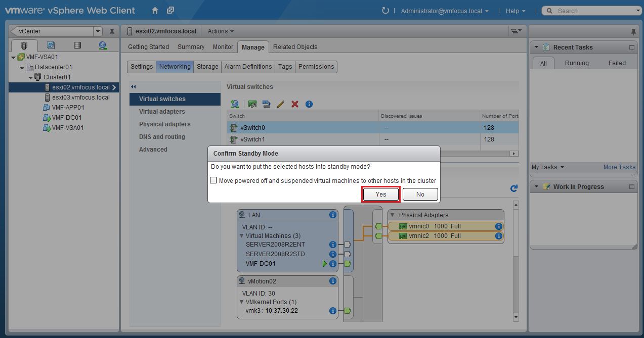The width and height of the screenshot is (644, 338).
Task: Click Yes to confirm standby mode
Action: point(381,195)
